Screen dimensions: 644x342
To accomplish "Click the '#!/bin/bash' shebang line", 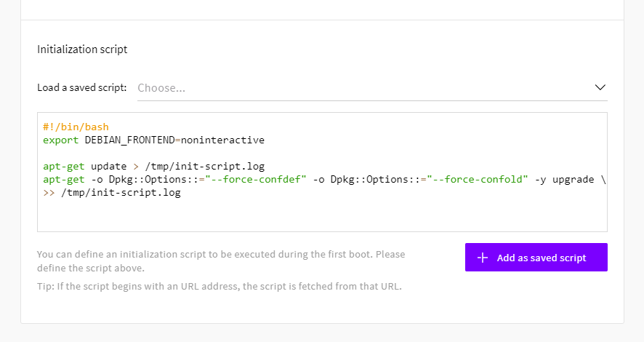I will click(x=76, y=127).
